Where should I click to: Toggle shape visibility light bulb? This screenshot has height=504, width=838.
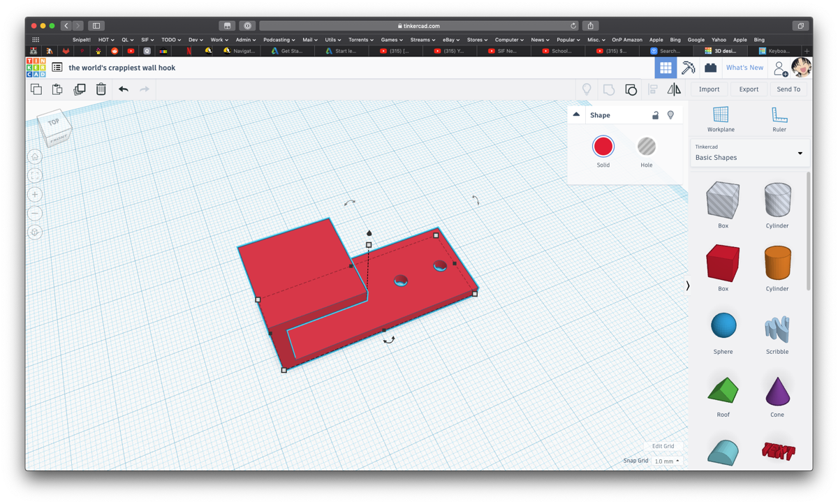tap(670, 115)
